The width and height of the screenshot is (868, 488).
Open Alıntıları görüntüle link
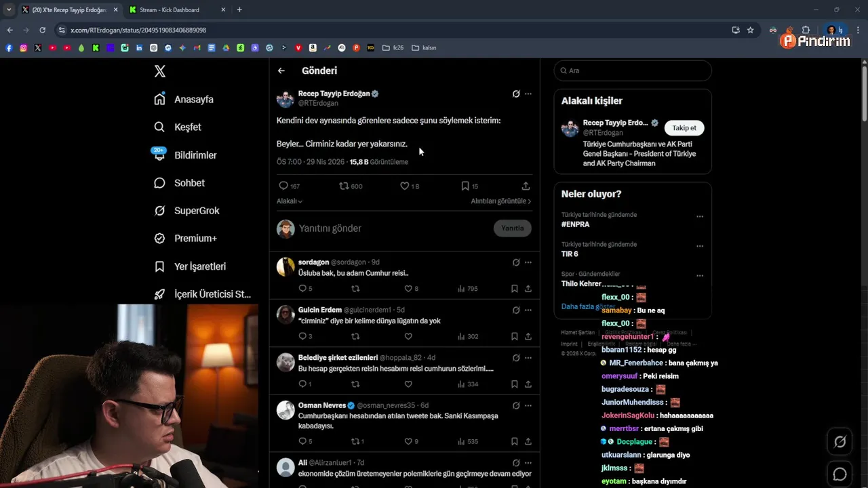click(x=501, y=201)
